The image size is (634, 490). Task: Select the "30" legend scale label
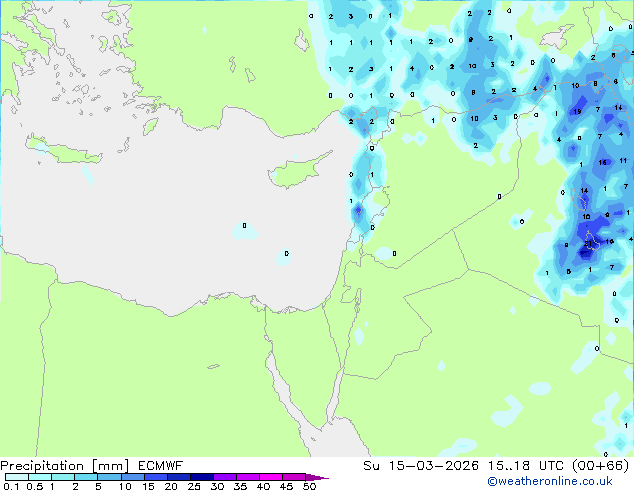(217, 486)
